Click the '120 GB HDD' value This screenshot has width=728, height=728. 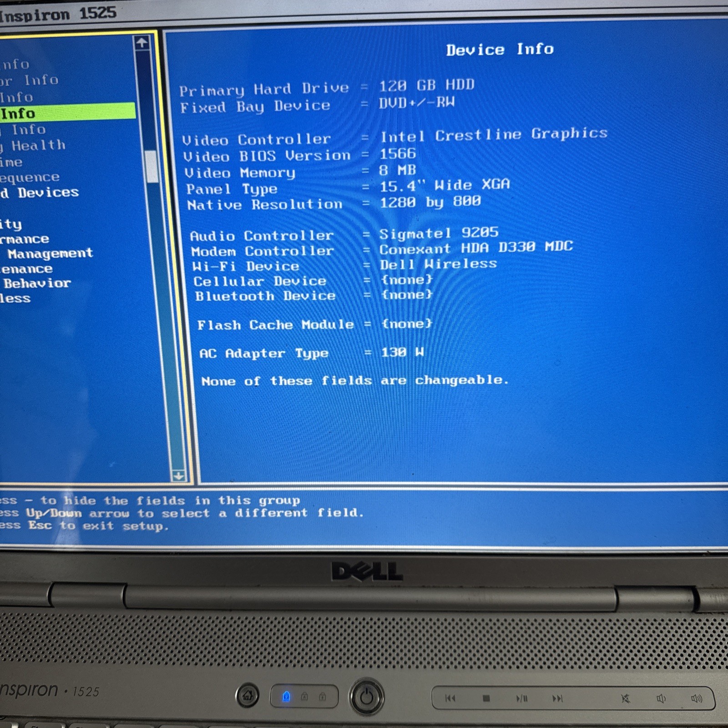(x=427, y=85)
